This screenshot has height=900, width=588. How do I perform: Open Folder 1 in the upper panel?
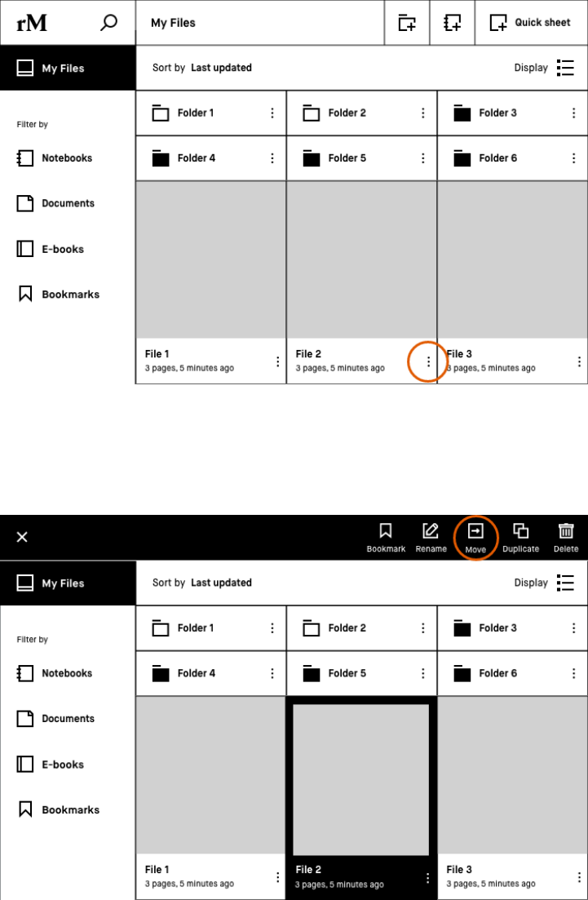point(210,113)
